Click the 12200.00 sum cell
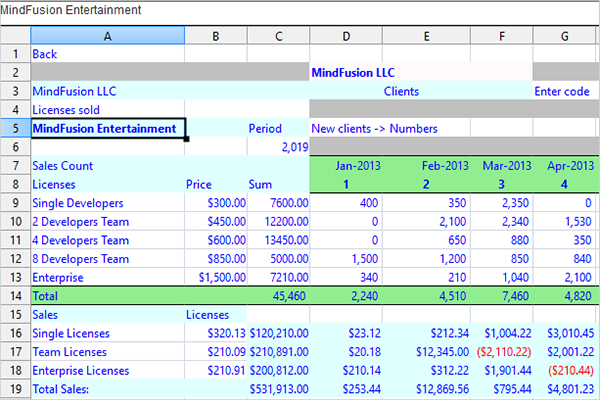The image size is (600, 400). point(278,222)
